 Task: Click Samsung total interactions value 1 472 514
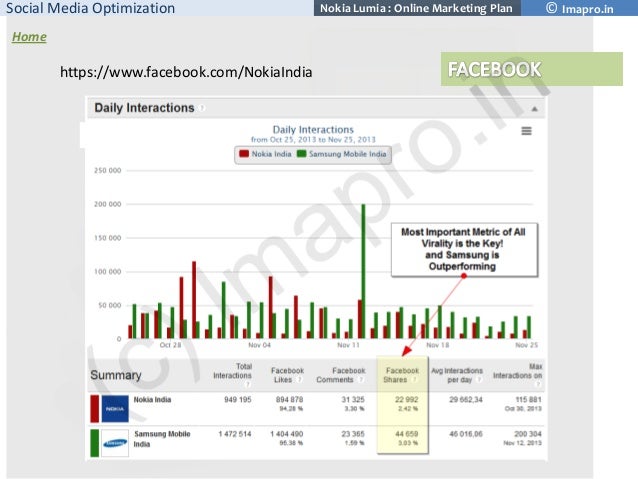click(234, 434)
